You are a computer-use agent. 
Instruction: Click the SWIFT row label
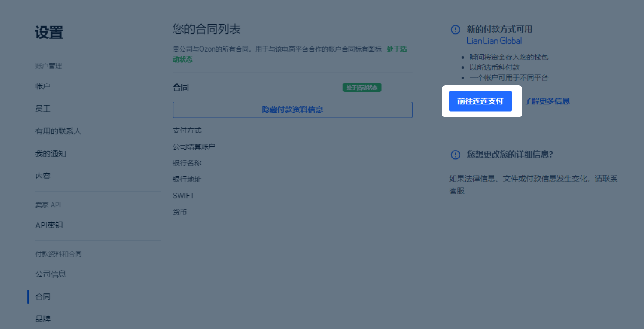(x=184, y=196)
